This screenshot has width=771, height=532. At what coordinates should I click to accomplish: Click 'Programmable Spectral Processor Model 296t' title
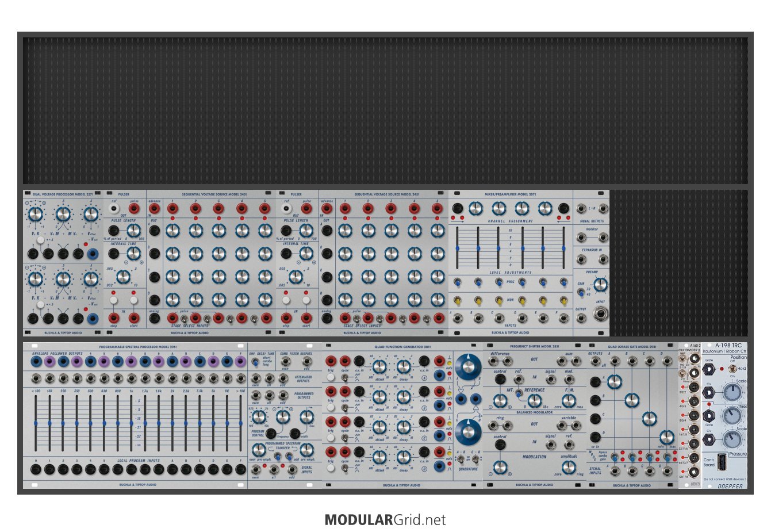[137, 347]
